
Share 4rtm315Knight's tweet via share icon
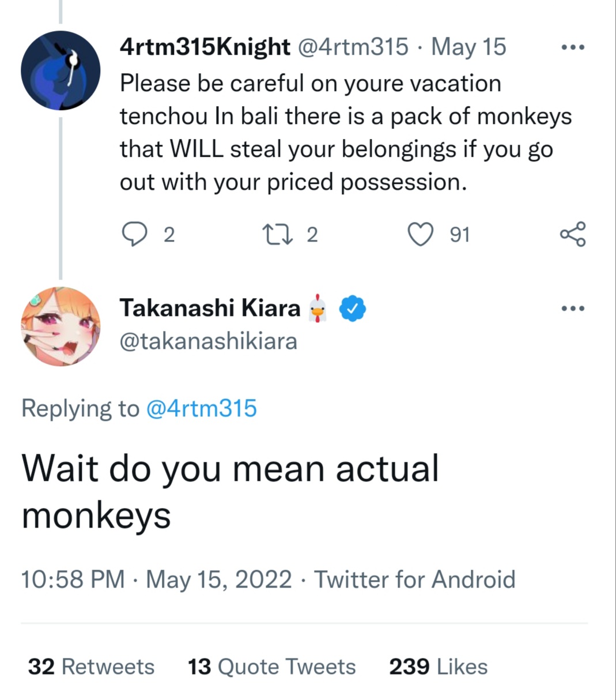point(573,235)
